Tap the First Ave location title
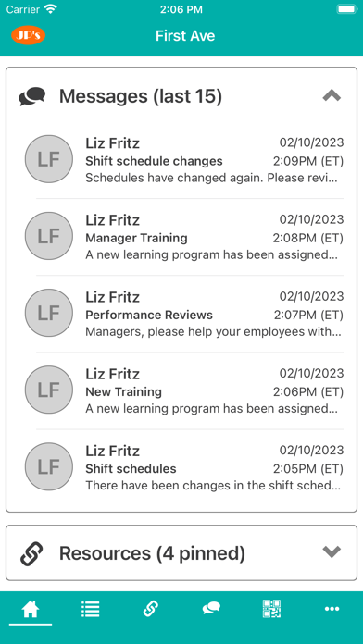This screenshot has height=644, width=363. [x=185, y=36]
